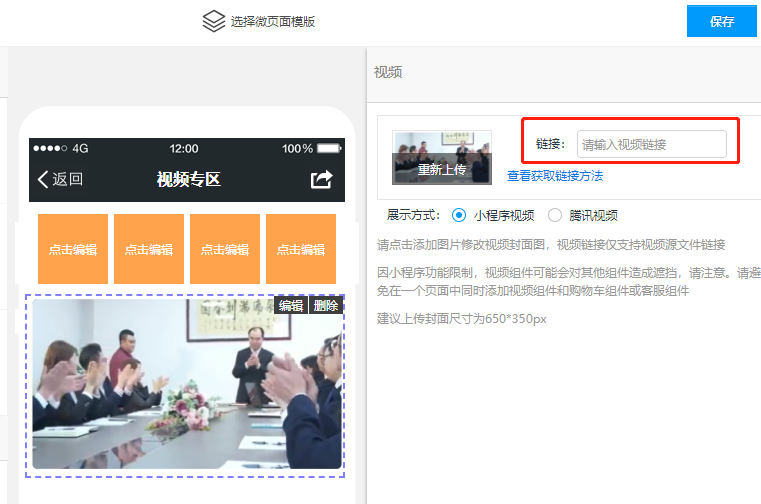
Task: Select the first 点击编辑 orange tile
Action: click(73, 249)
